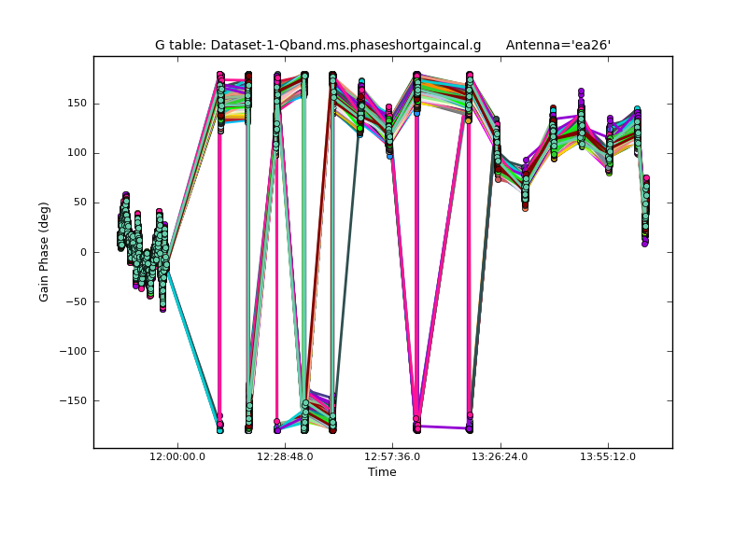Select the 12:00:00.0 time tick label
This screenshot has height=560, width=747.
[177, 456]
